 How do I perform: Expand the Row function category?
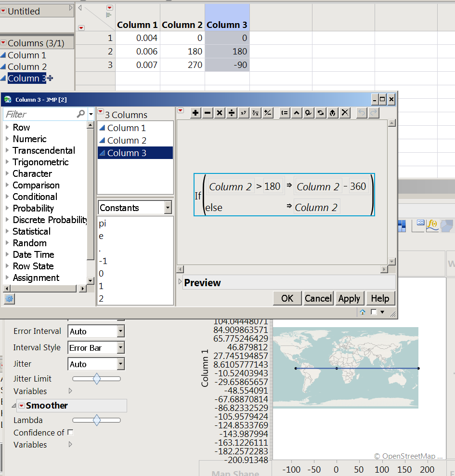tap(7, 127)
